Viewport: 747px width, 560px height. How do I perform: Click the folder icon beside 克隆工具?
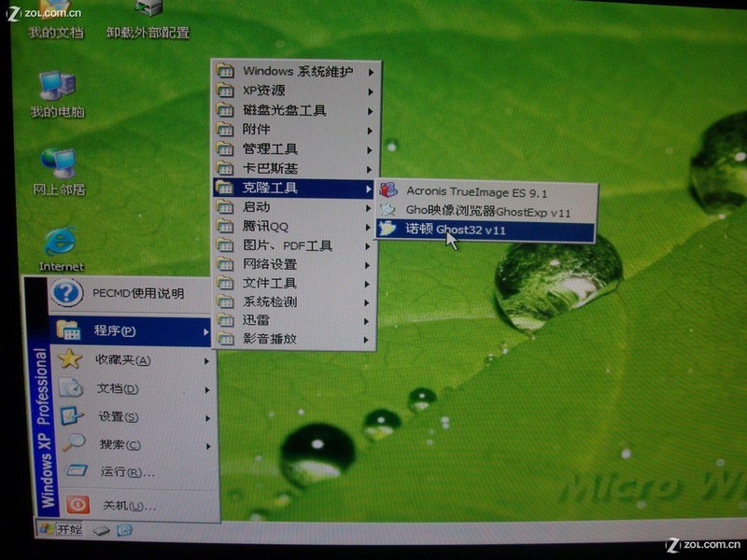[224, 188]
